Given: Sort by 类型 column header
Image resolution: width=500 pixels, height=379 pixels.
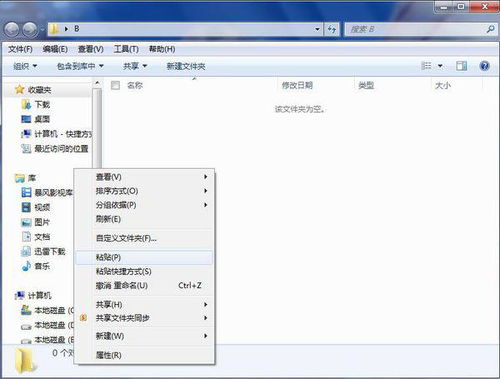Looking at the screenshot, I should point(366,85).
